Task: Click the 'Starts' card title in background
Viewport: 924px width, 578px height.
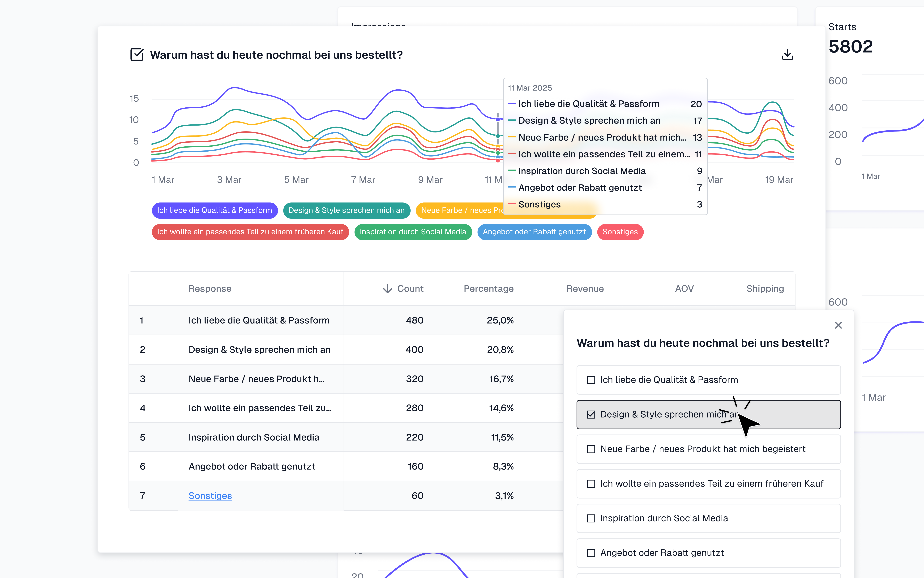Action: [842, 27]
